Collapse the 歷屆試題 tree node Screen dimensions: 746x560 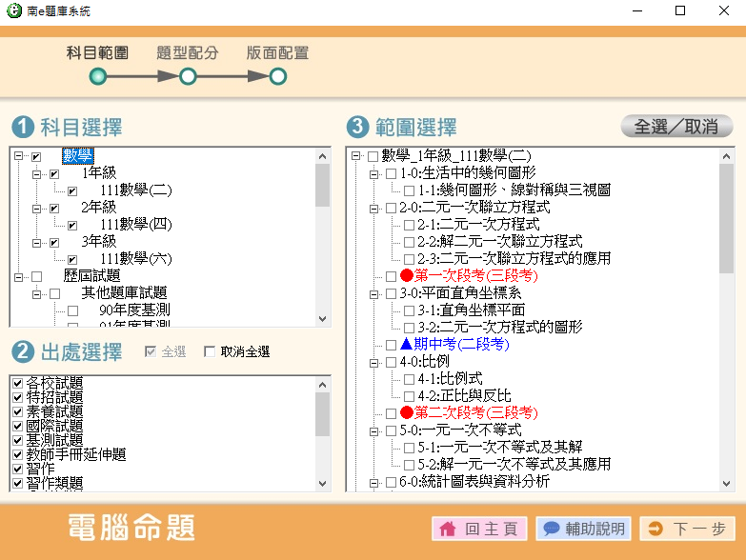point(17,276)
